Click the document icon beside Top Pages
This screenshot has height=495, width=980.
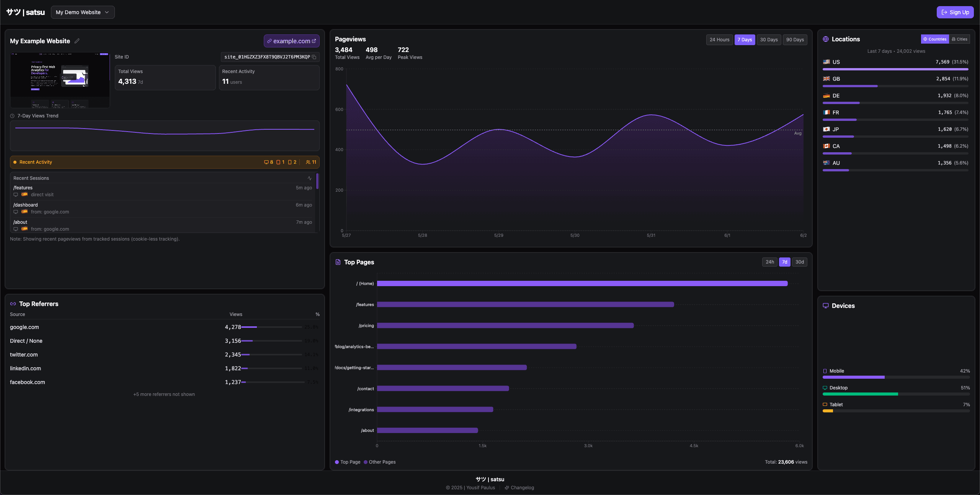(338, 262)
